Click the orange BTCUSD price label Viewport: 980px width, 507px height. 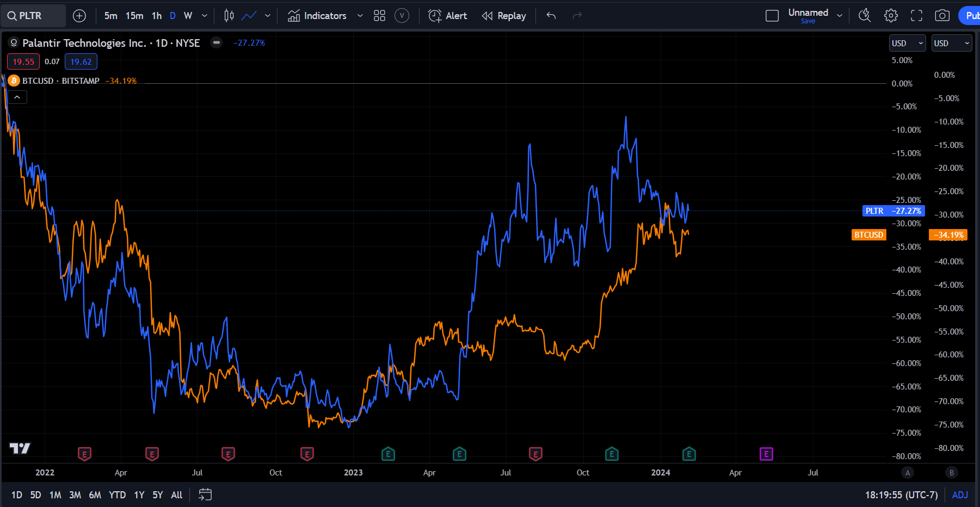[868, 234]
